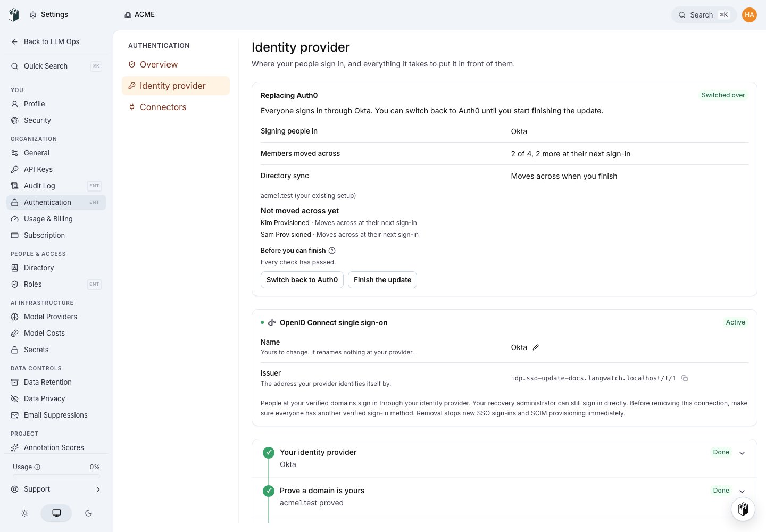Expand the Prove a domain is yours step
Viewport: 766px width, 532px height.
(x=742, y=492)
